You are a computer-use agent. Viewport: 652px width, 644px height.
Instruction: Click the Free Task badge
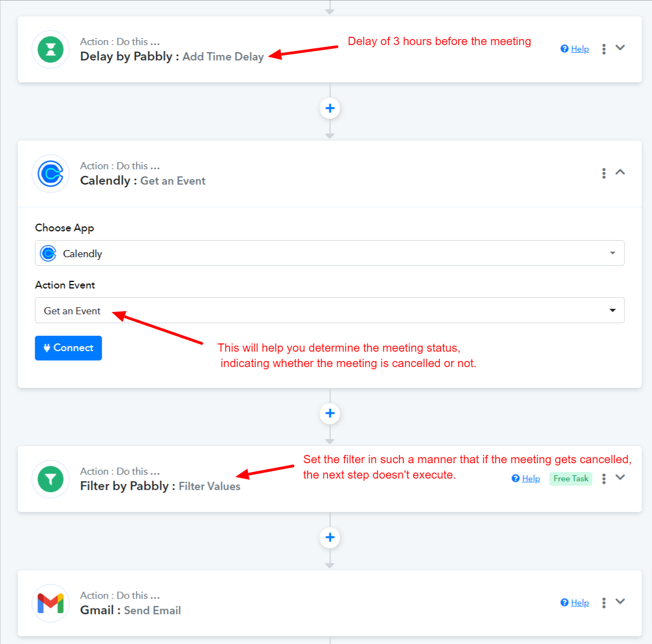point(571,479)
